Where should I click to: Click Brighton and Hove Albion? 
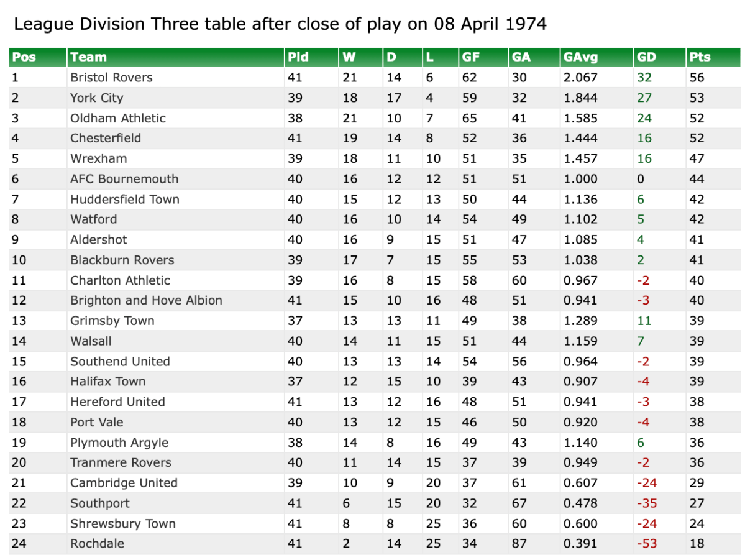[x=146, y=300]
